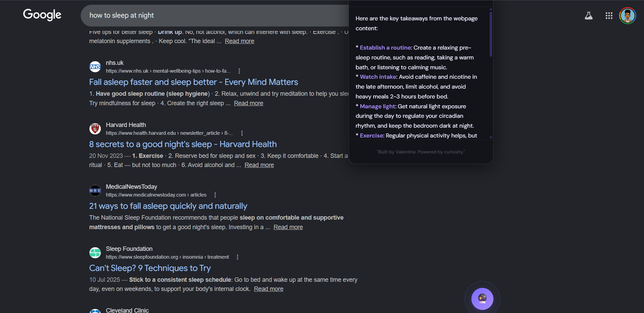The image size is (644, 313).
Task: Click the summary panel scroll down arrow
Action: coord(491,137)
